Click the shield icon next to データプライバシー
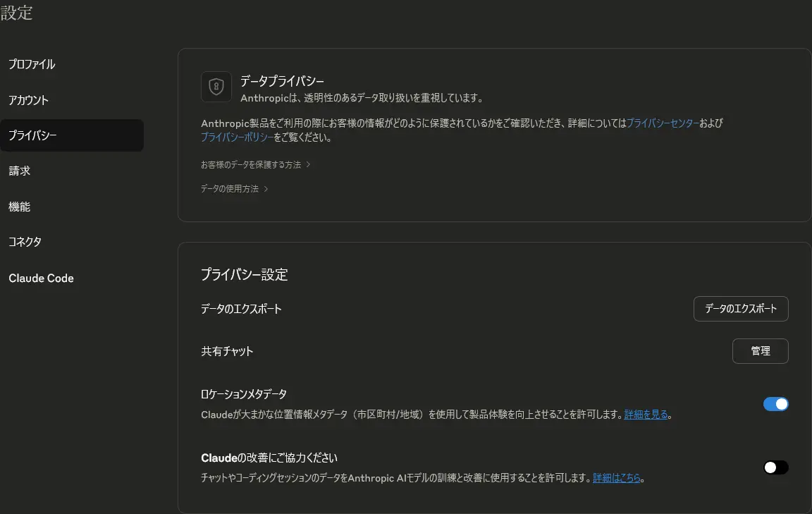Viewport: 812px width, 514px height. [x=216, y=86]
